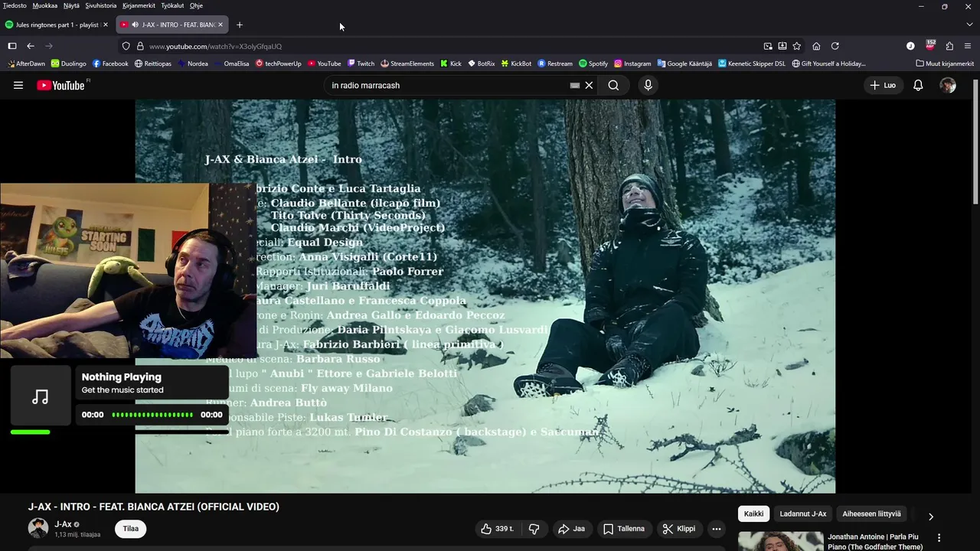Open the Instagram bookmark

pos(632,64)
